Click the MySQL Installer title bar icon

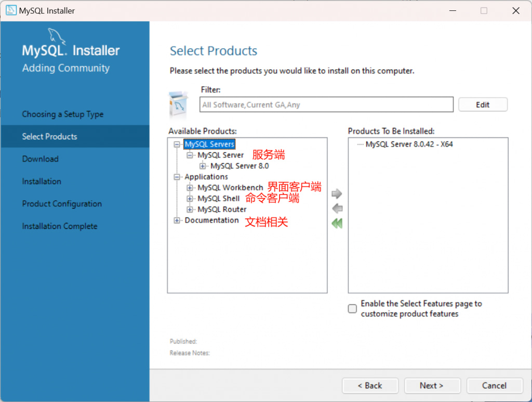pyautogui.click(x=11, y=10)
